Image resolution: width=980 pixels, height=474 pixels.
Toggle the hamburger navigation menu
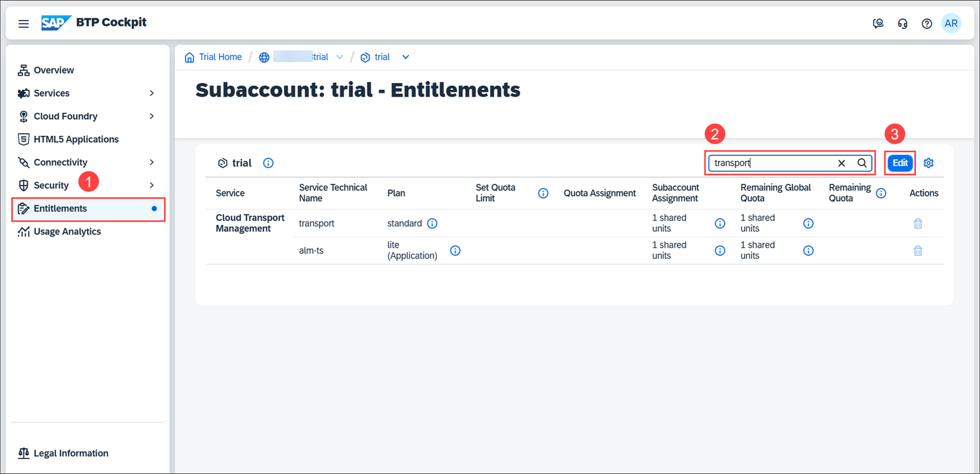pyautogui.click(x=24, y=24)
